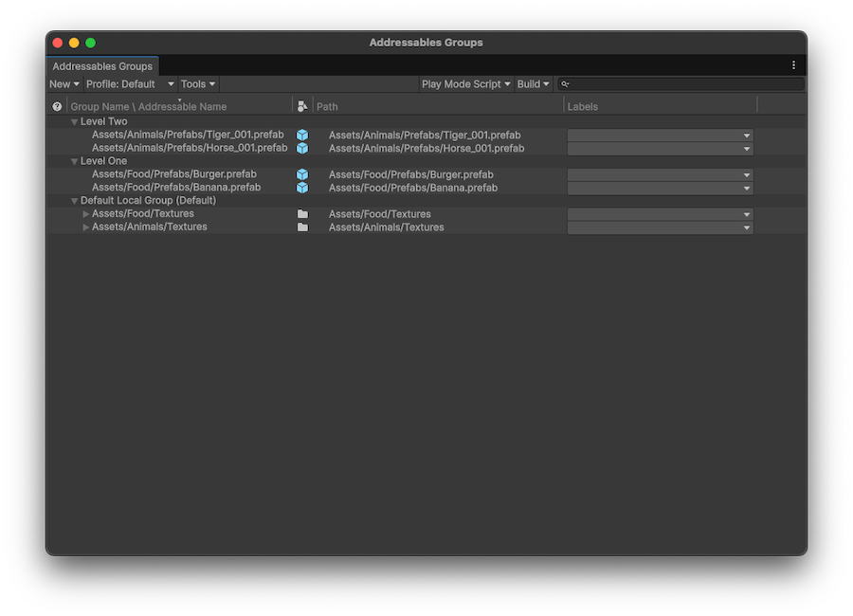Viewport: 853px width, 616px height.
Task: Switch to the Addressables Groups tab
Action: (101, 66)
